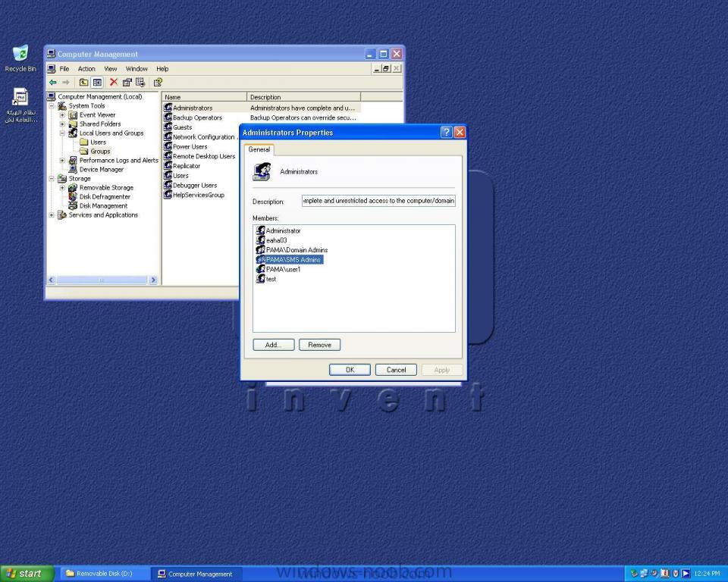This screenshot has width=728, height=582.
Task: Select PAMA\SMS Admins in the Members list
Action: [x=293, y=260]
